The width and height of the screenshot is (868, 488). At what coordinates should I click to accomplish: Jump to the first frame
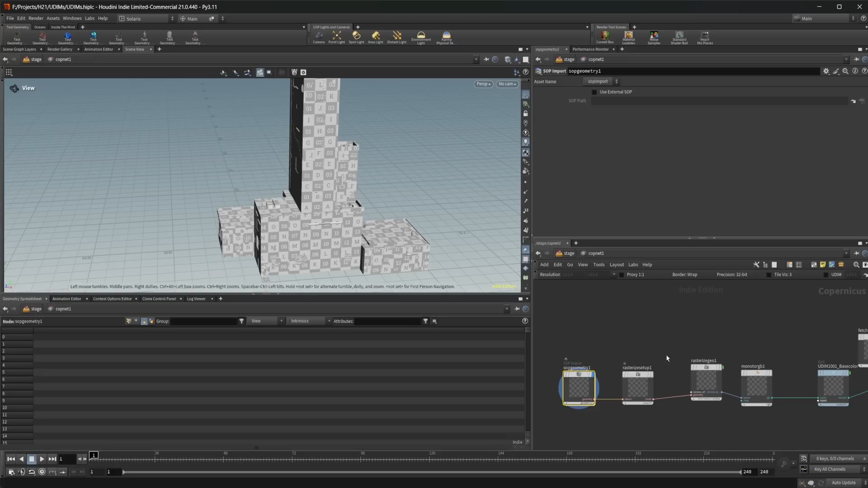pyautogui.click(x=11, y=459)
